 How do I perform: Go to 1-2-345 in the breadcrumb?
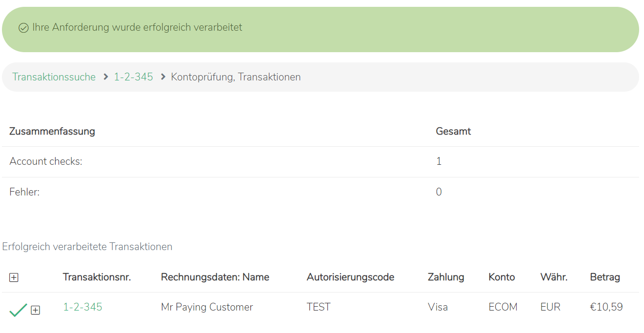[x=133, y=77]
